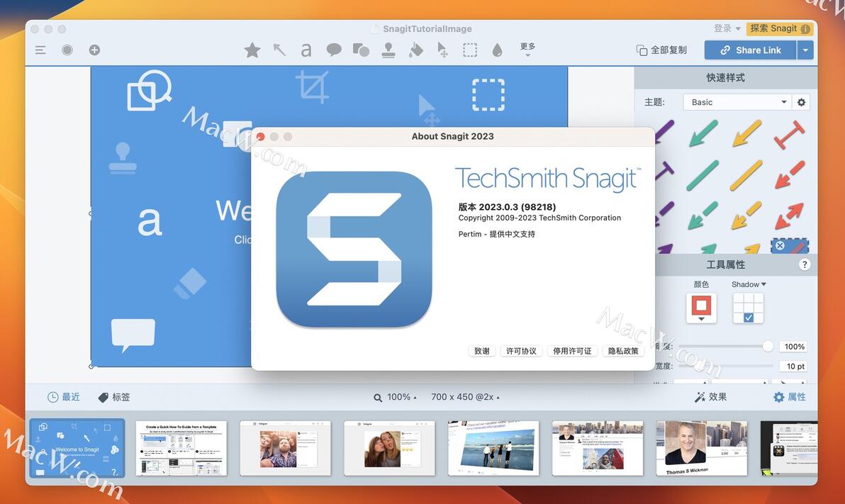The image size is (845, 504).
Task: Open the 属性 properties panel
Action: 790,397
